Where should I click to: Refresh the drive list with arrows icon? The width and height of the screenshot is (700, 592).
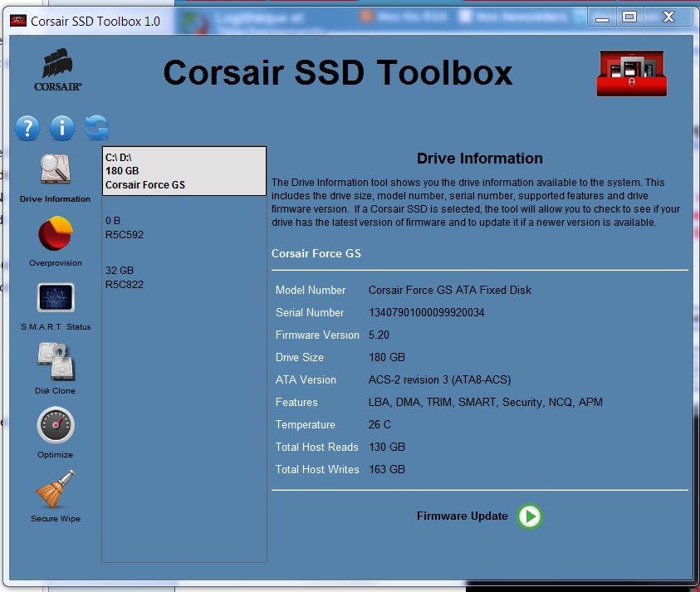(97, 128)
